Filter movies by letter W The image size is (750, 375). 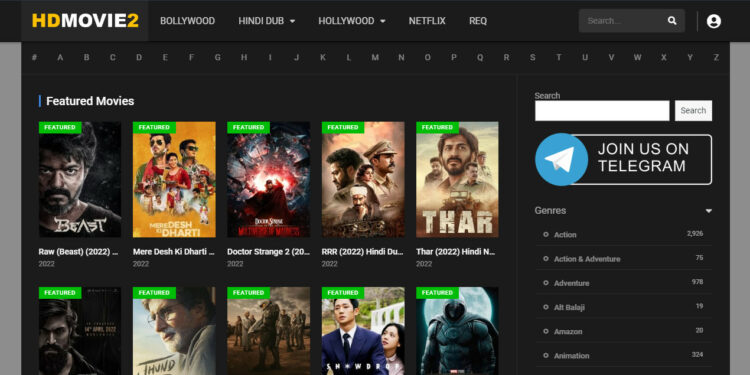point(638,57)
